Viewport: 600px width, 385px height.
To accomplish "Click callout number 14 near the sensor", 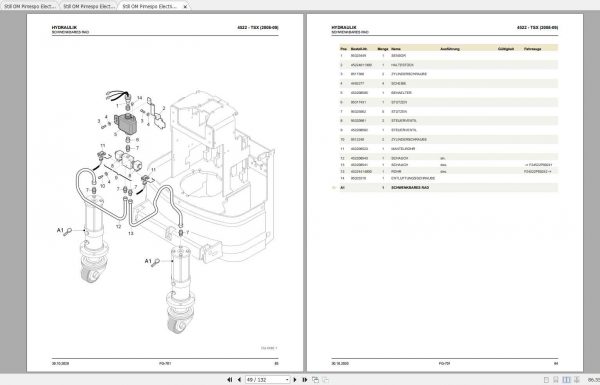I will tap(140, 98).
